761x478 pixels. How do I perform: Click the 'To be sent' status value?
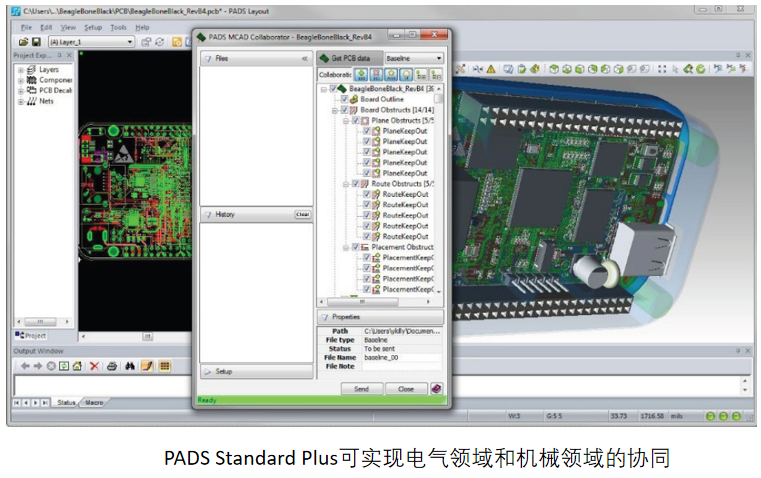380,349
